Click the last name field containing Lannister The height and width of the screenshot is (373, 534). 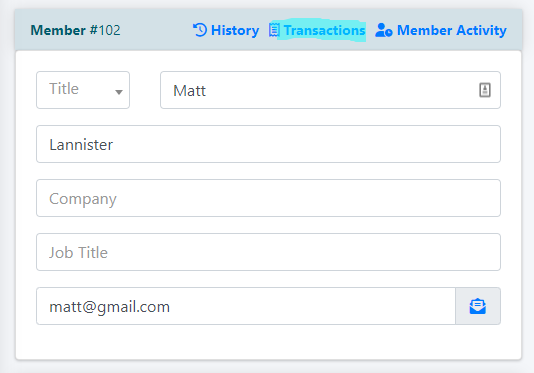[268, 144]
